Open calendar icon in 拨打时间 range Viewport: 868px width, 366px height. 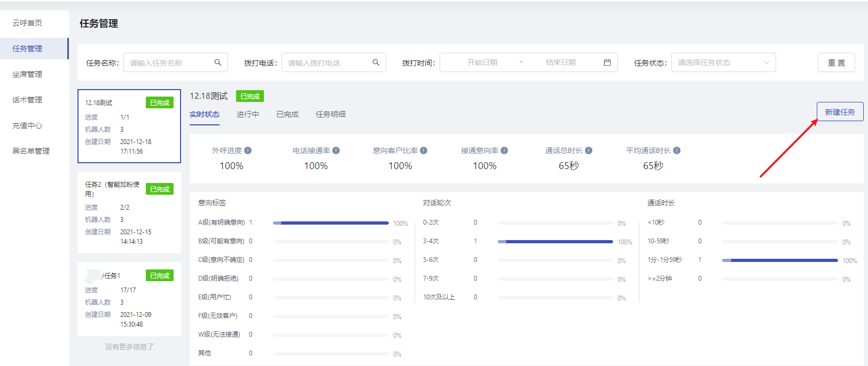pos(607,62)
